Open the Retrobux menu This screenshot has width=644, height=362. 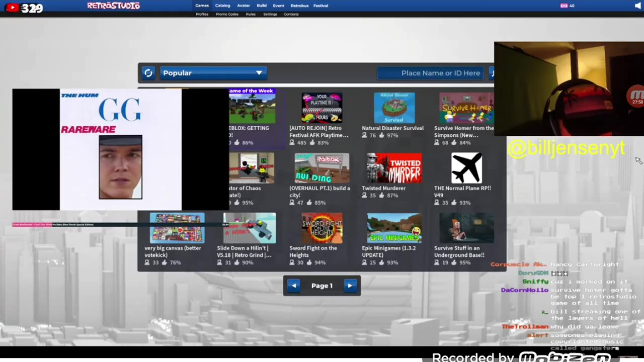pyautogui.click(x=299, y=6)
